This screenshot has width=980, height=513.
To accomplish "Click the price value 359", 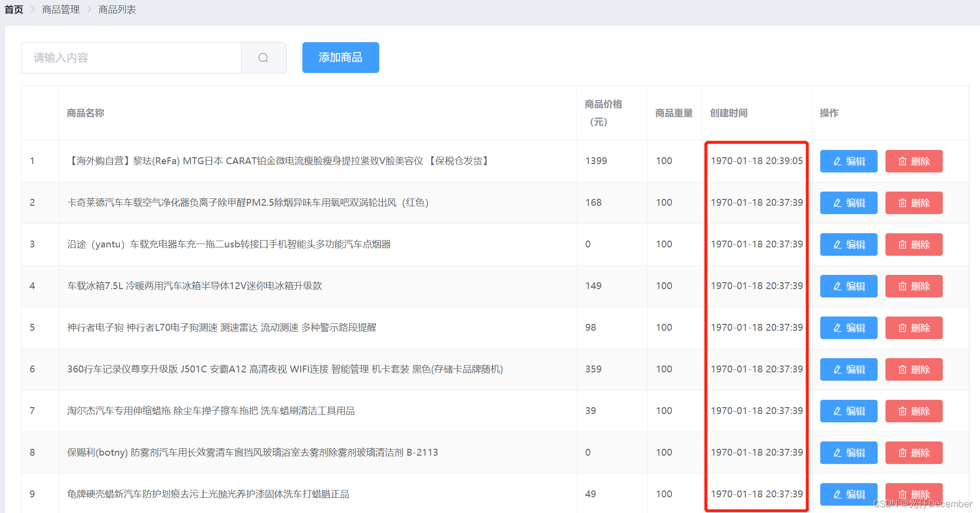I will click(593, 369).
